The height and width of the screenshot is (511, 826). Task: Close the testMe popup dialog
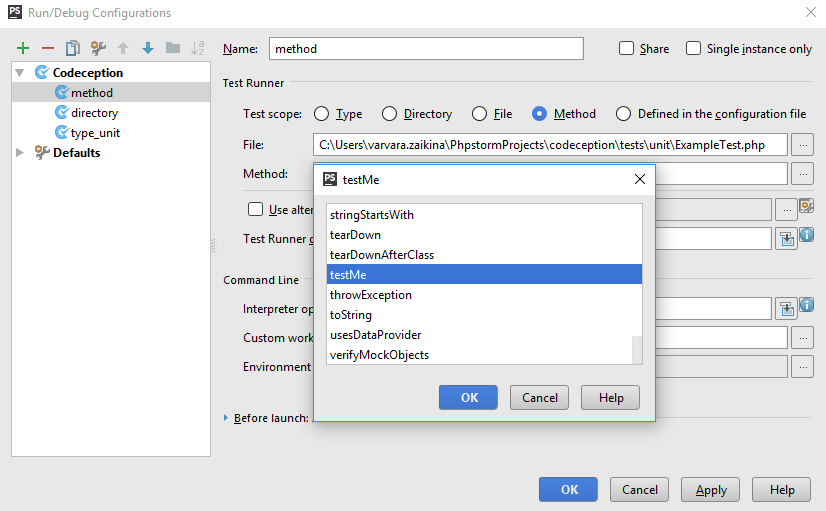(x=640, y=180)
